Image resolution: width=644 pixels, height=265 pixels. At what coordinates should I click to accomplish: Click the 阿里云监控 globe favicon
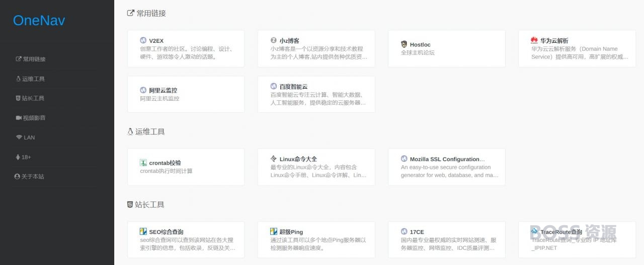point(143,90)
